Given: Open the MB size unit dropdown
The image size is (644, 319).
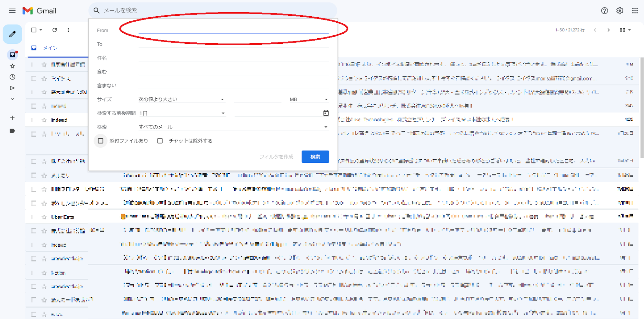Looking at the screenshot, I should [x=309, y=99].
